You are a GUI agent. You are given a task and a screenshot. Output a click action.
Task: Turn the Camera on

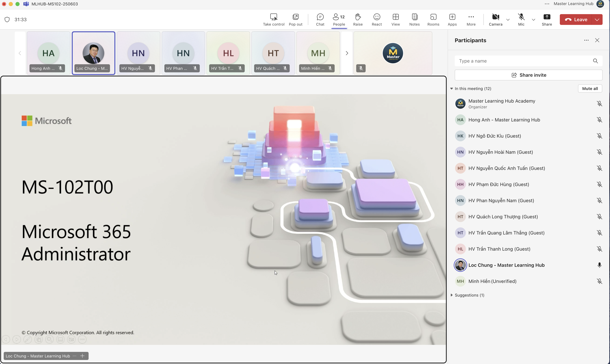coord(495,20)
